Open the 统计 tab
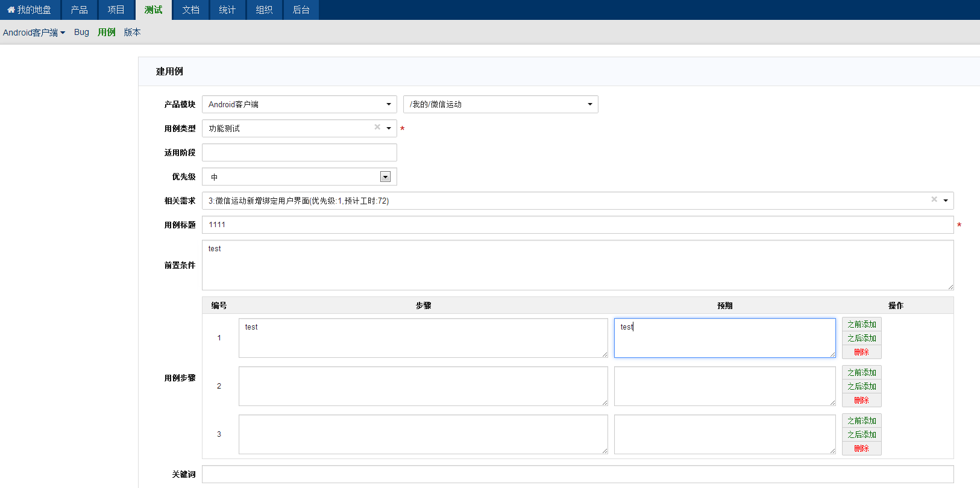The height and width of the screenshot is (488, 980). click(227, 10)
